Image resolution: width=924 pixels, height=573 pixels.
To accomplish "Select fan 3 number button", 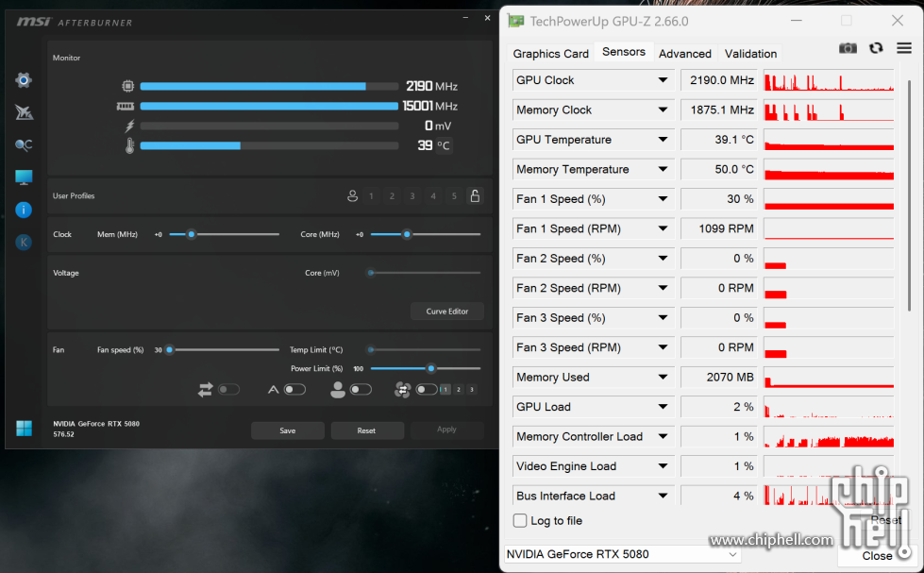I will click(x=471, y=389).
